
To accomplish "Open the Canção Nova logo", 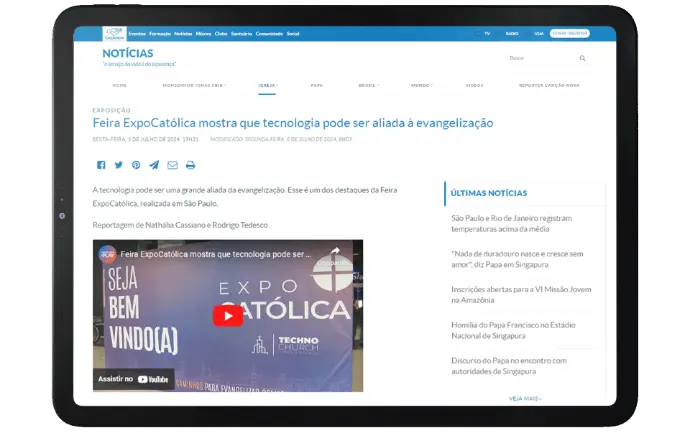I will click(x=115, y=33).
